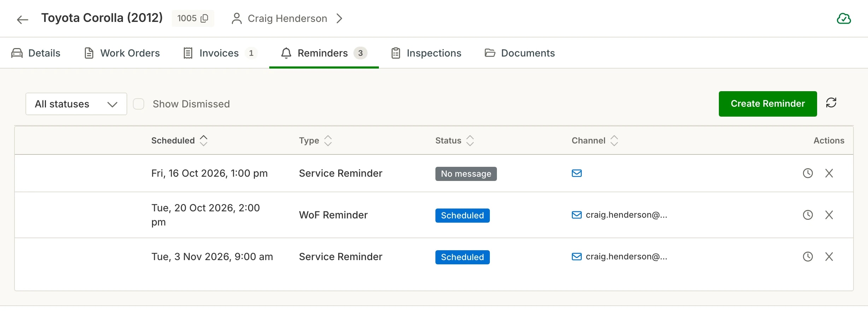This screenshot has width=868, height=311.
Task: Click the Scheduled badge in the 3 Nov row
Action: pyautogui.click(x=462, y=257)
